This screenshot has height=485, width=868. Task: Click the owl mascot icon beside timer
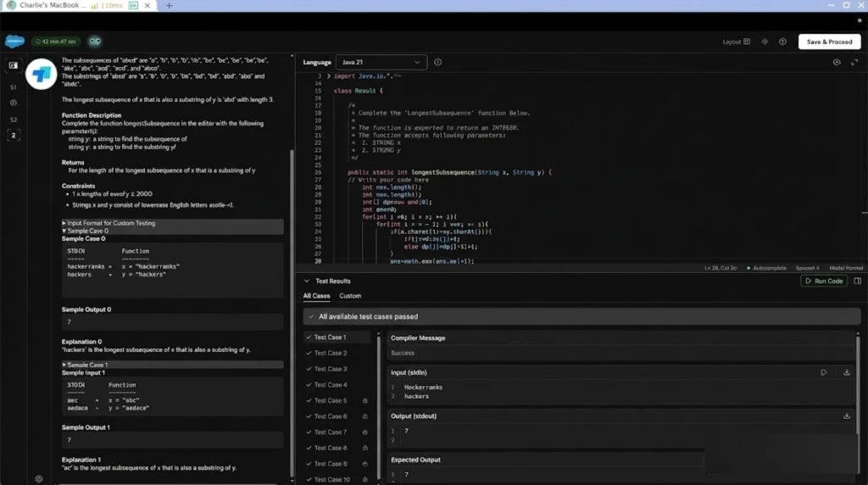point(95,42)
